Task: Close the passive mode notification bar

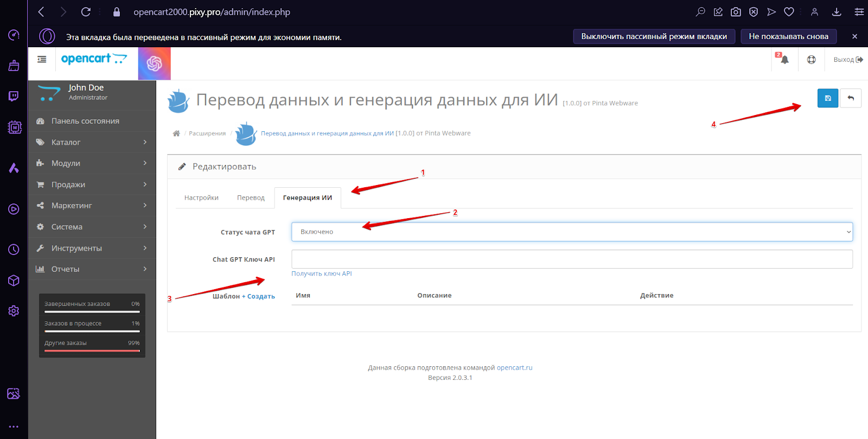Action: (x=855, y=36)
